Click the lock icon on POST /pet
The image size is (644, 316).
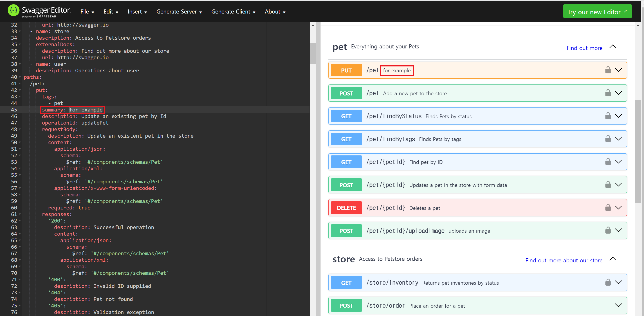click(608, 93)
